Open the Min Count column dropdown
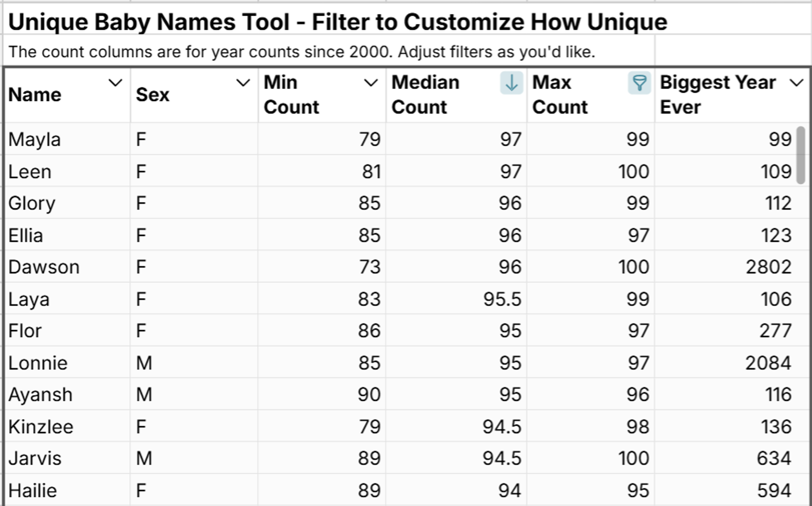 pyautogui.click(x=371, y=84)
